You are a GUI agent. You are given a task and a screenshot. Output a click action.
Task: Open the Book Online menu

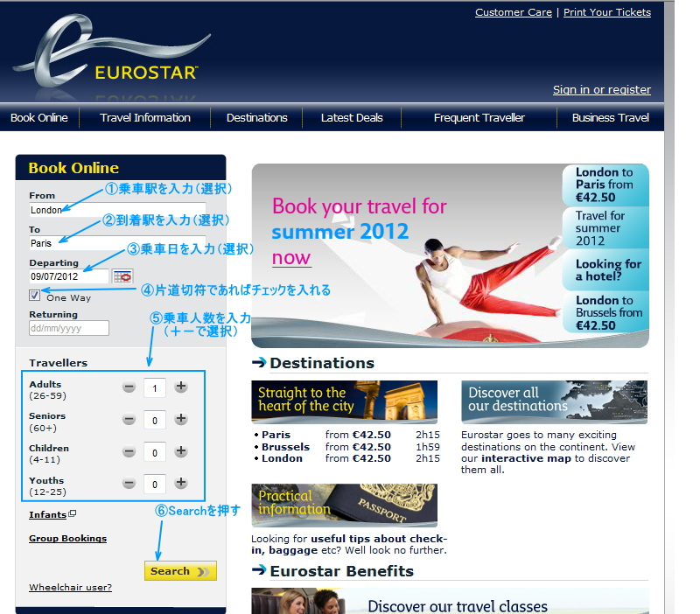coord(39,118)
